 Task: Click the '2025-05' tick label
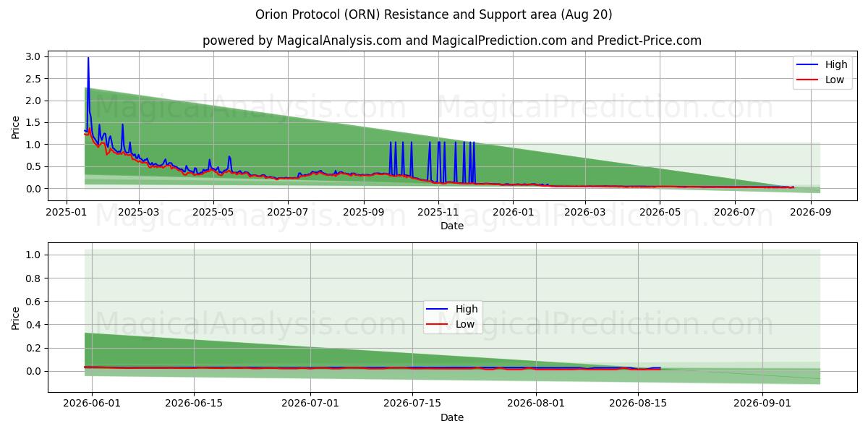[213, 212]
